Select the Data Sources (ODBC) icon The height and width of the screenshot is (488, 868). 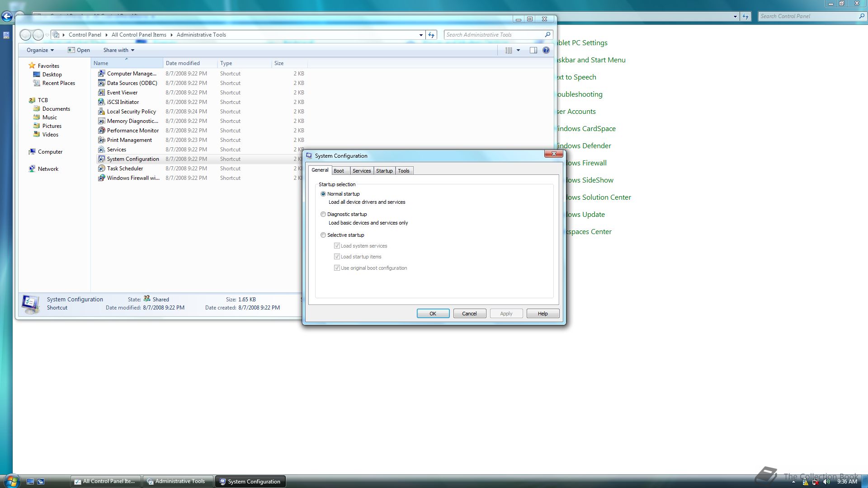(102, 83)
